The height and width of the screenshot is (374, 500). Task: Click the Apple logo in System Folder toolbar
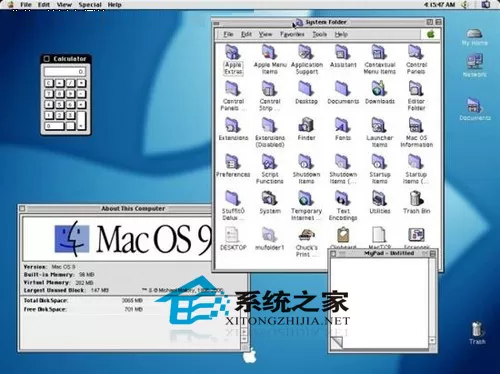[x=431, y=34]
